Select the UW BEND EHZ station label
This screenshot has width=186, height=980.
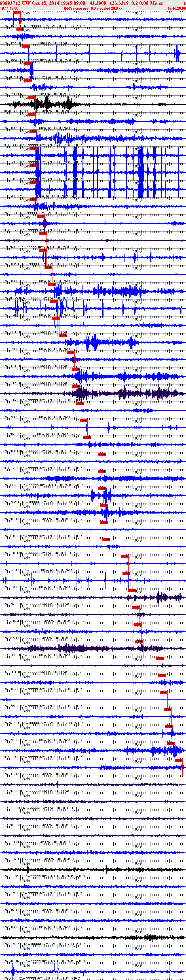click(43, 859)
